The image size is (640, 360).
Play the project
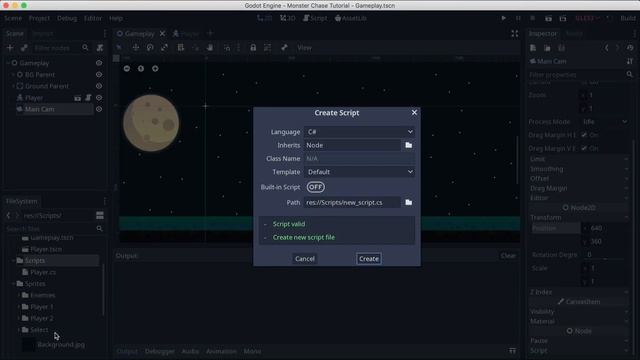(504, 18)
